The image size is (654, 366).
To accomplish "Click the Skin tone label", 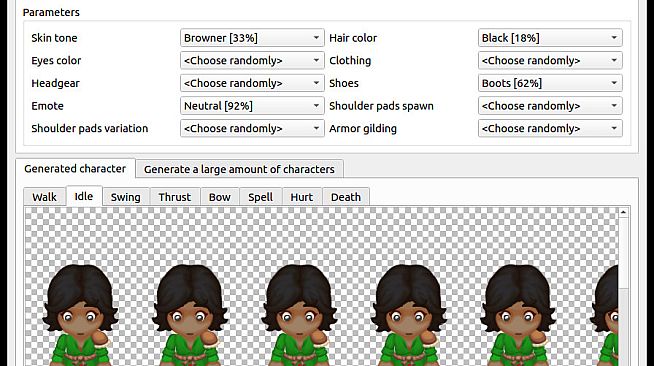I will pyautogui.click(x=54, y=38).
